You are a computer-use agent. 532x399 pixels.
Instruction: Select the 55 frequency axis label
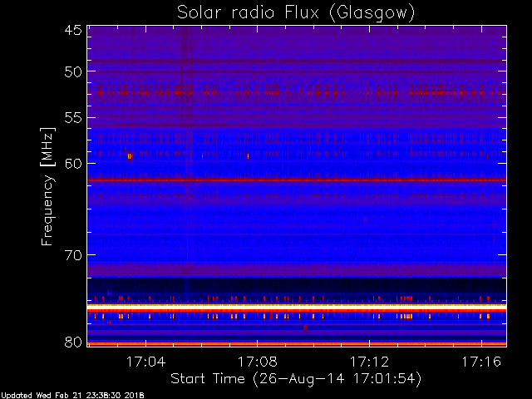tap(73, 118)
